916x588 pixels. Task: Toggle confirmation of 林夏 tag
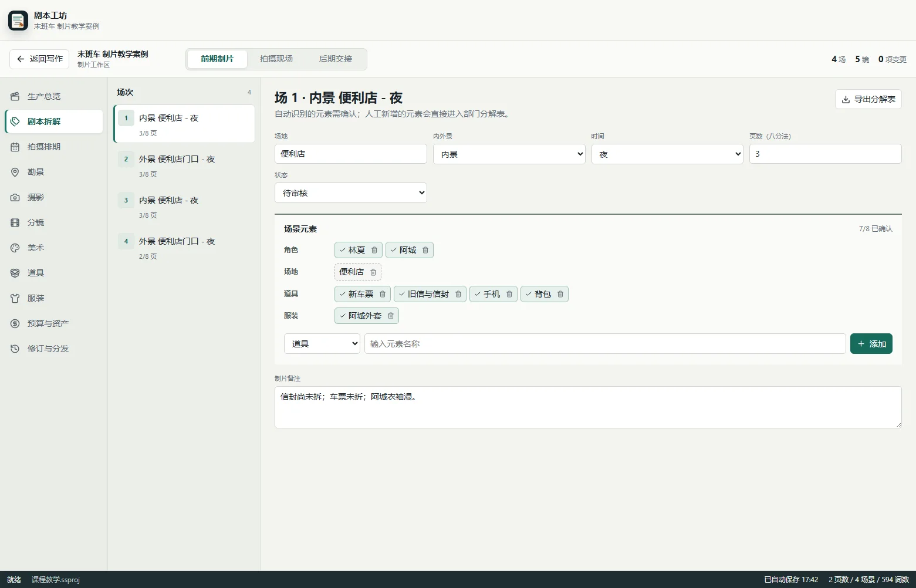click(352, 250)
